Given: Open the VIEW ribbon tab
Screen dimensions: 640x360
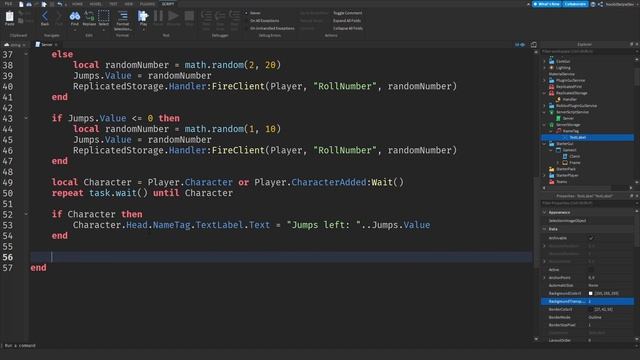Looking at the screenshot, I should click(129, 4).
